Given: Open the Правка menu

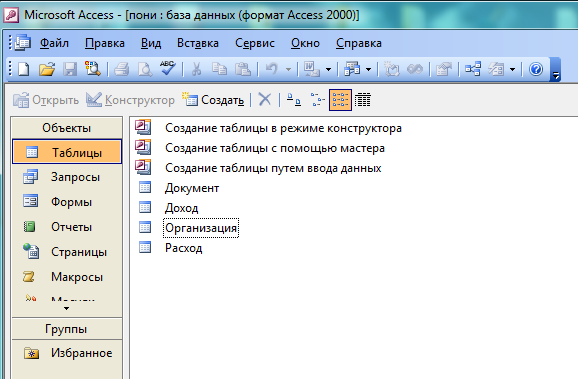Looking at the screenshot, I should (x=105, y=43).
